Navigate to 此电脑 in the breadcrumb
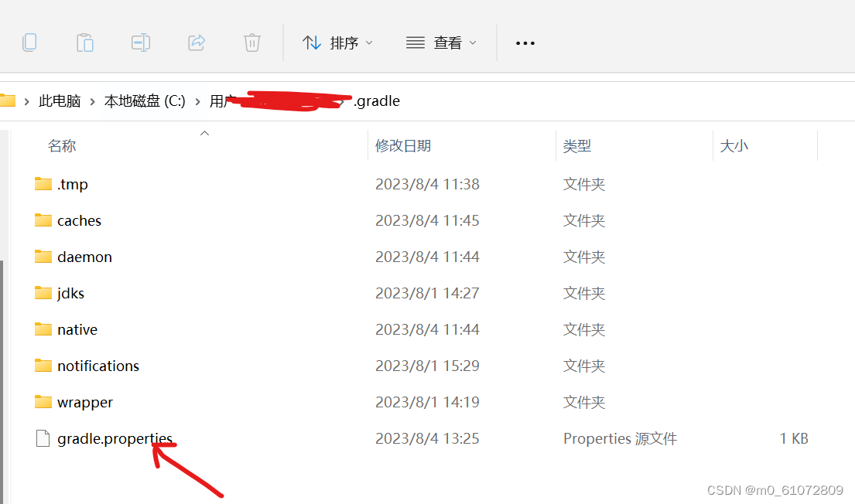This screenshot has width=855, height=504. click(x=59, y=100)
